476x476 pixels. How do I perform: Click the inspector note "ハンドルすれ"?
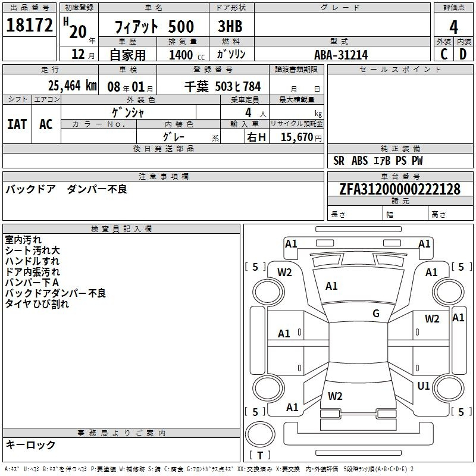[x=32, y=261]
